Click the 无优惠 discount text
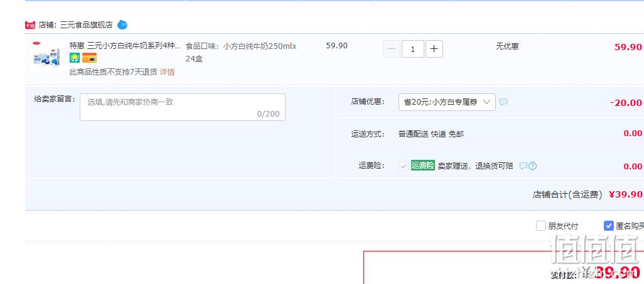 [x=507, y=46]
